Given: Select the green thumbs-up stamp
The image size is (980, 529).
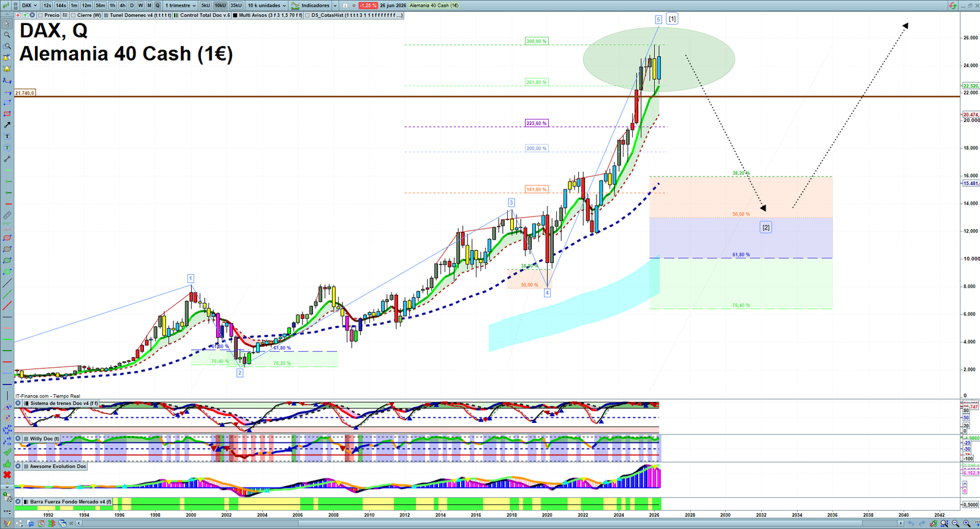Looking at the screenshot, I should pyautogui.click(x=7, y=463).
